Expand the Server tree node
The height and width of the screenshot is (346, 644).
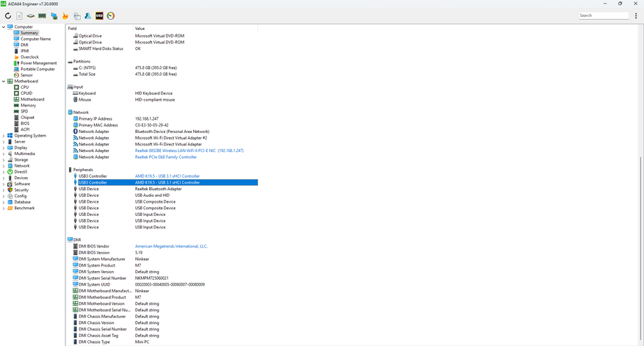4,142
